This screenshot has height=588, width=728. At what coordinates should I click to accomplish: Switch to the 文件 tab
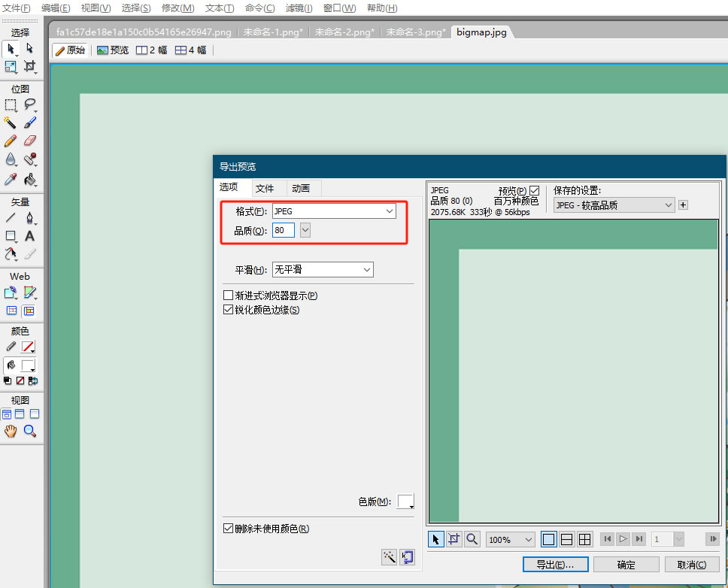click(265, 188)
